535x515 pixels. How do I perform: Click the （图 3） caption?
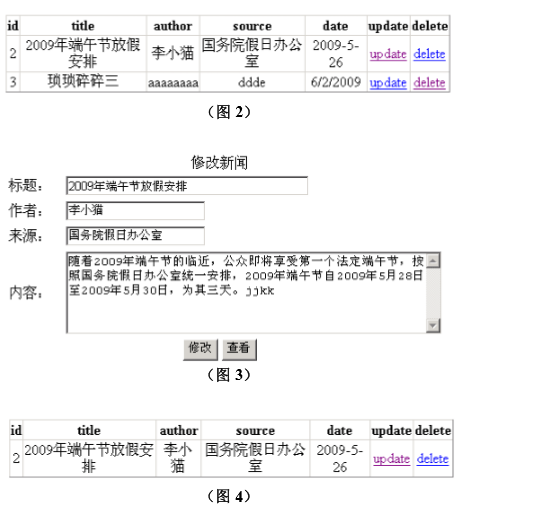[230, 375]
